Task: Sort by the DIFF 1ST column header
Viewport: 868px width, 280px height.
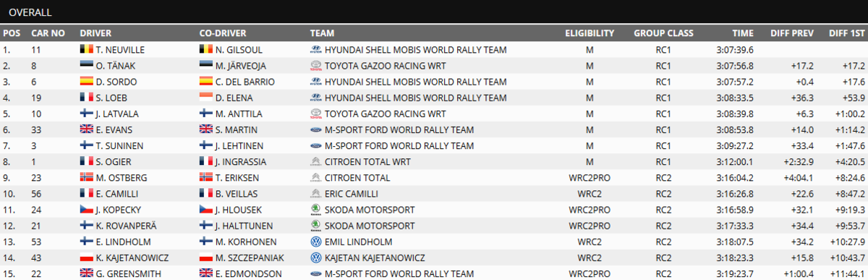Action: (x=848, y=33)
